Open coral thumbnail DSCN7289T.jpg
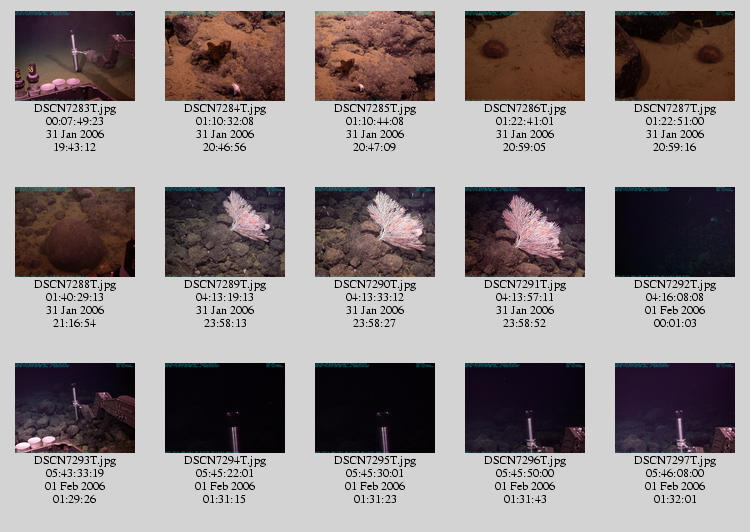The width and height of the screenshot is (750, 532). tap(225, 232)
